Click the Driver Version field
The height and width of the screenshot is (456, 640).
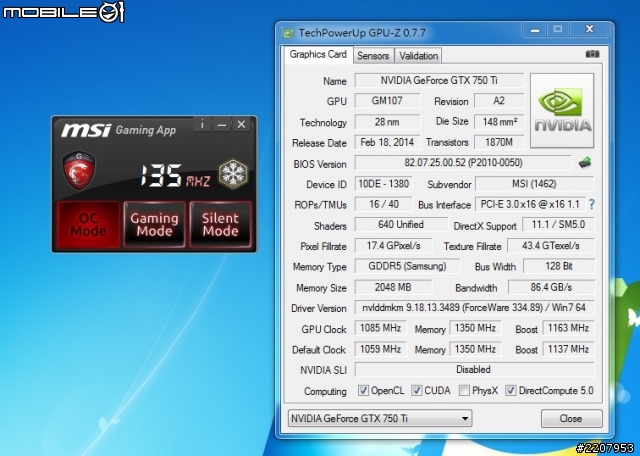point(474,308)
